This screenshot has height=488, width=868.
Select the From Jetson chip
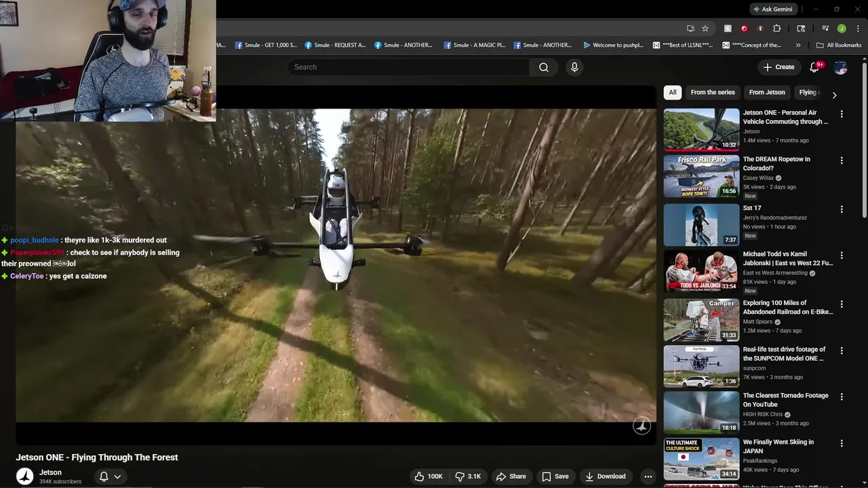tap(767, 92)
